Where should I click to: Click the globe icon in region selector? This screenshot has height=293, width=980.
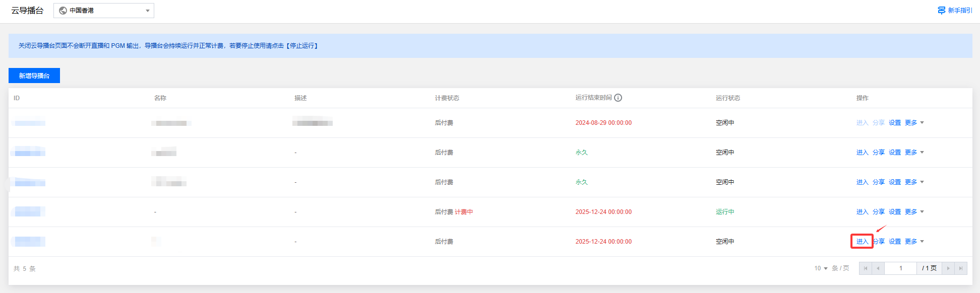[x=63, y=11]
